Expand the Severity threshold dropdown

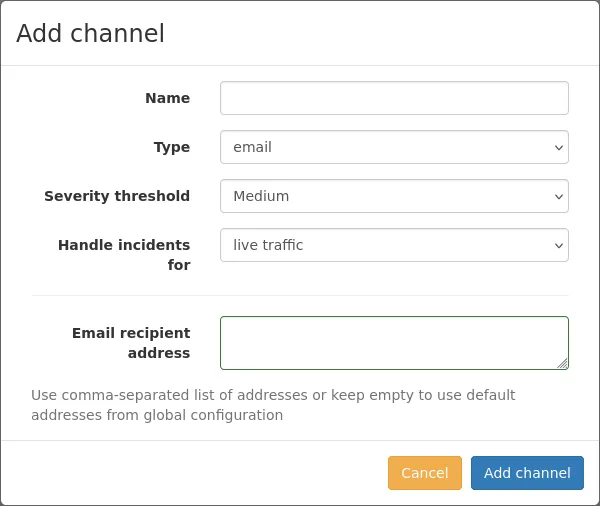point(394,196)
